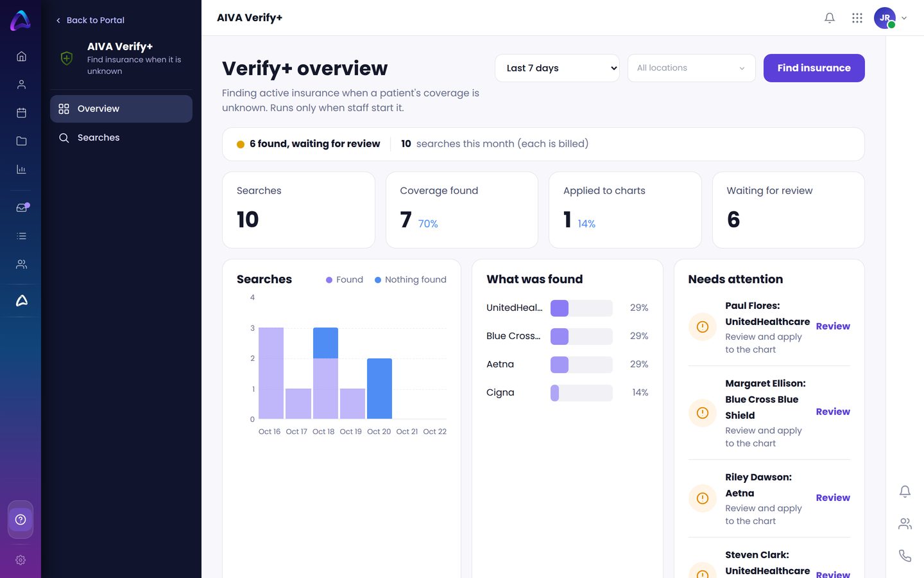Open the right panel contacts icon
Screen dimensions: 924x578
tap(905, 524)
